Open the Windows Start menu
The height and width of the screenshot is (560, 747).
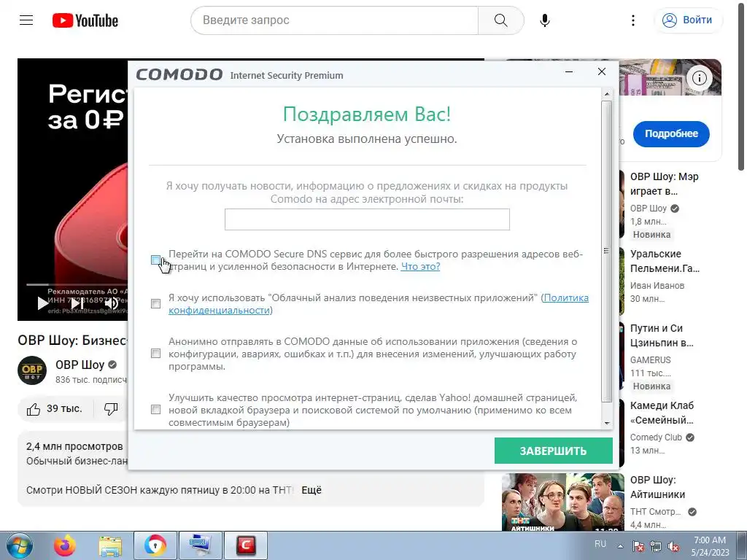click(19, 545)
